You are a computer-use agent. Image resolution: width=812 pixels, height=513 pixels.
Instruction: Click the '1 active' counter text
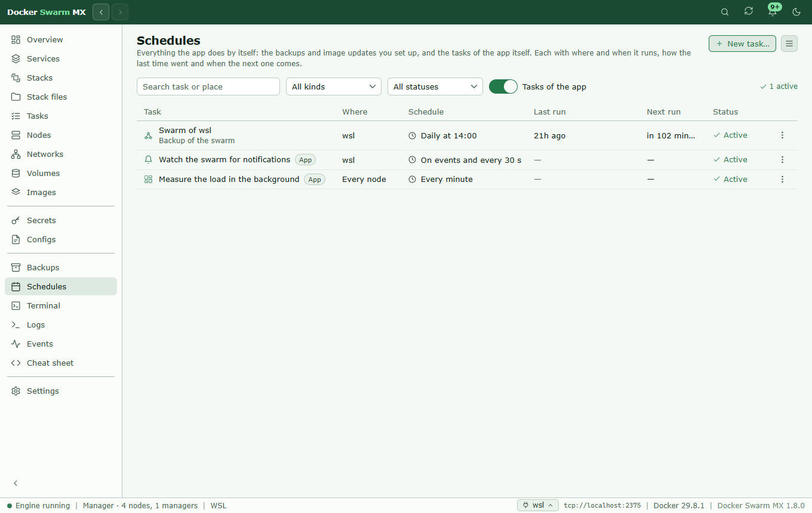[x=779, y=86]
